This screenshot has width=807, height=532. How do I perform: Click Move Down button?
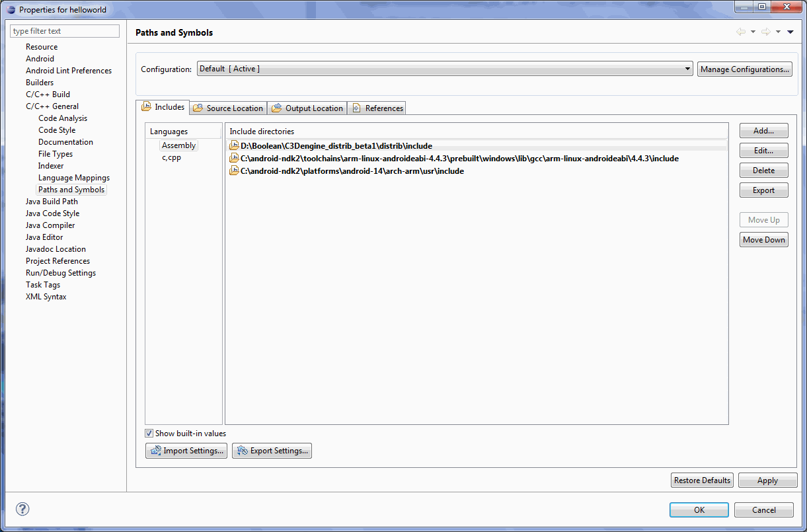click(763, 240)
